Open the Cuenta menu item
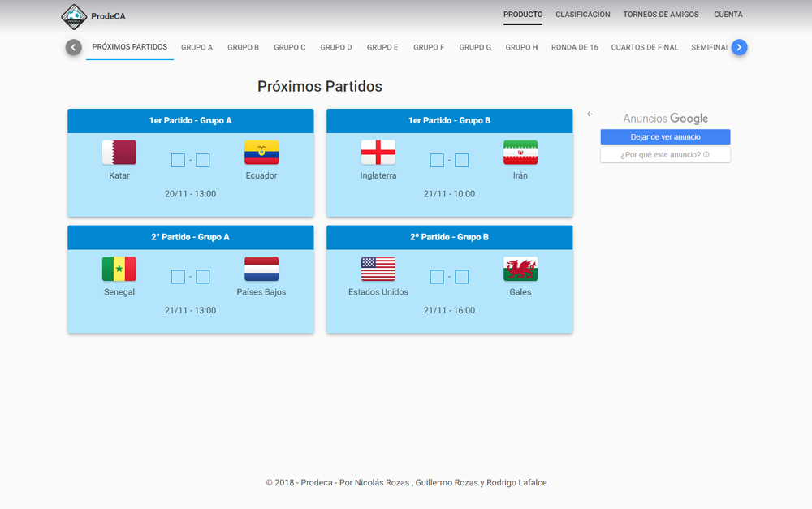The image size is (812, 509). (728, 15)
